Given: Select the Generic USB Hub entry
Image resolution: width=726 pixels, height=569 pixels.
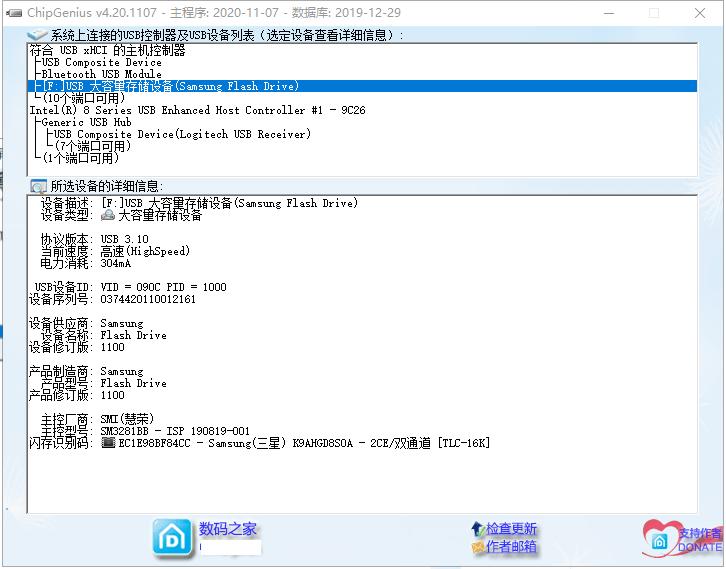Looking at the screenshot, I should click(86, 123).
